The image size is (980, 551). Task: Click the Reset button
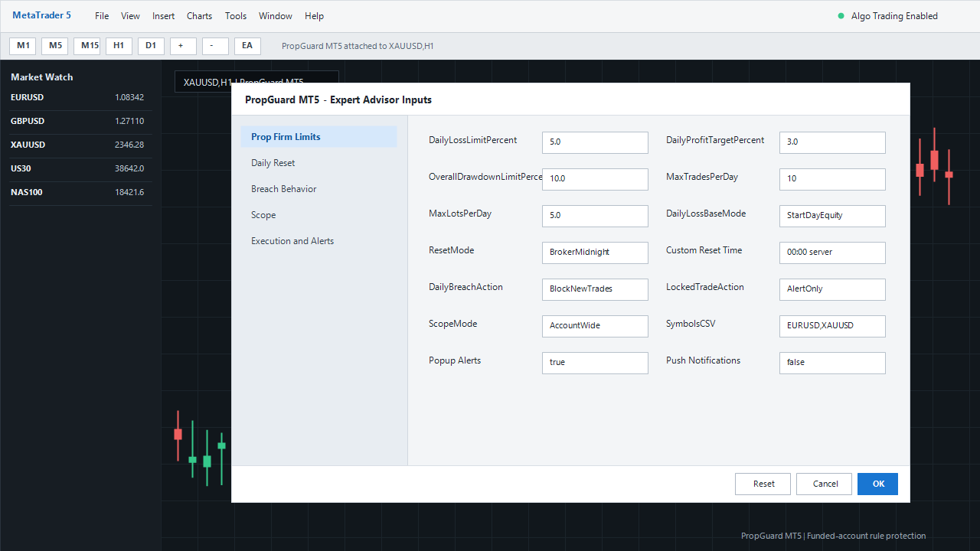(763, 484)
